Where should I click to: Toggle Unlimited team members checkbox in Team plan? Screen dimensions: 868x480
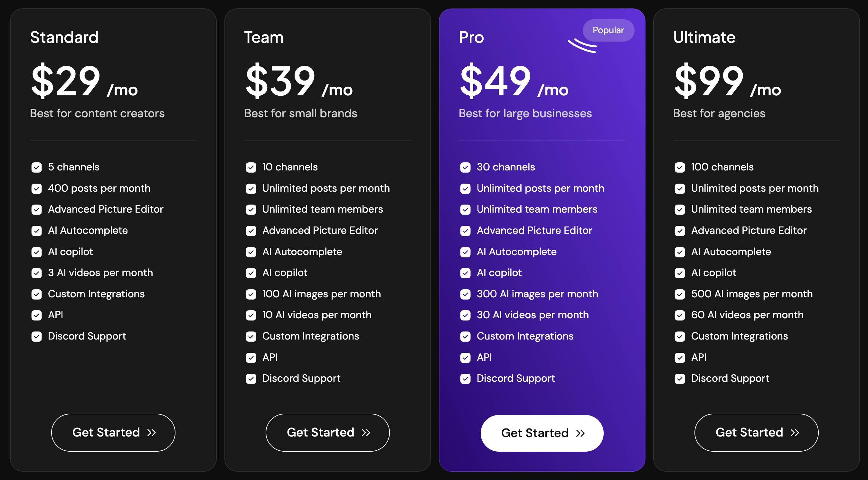pyautogui.click(x=251, y=209)
